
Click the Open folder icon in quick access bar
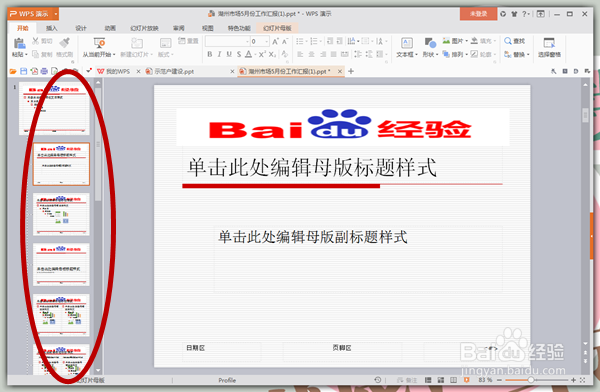[x=13, y=71]
